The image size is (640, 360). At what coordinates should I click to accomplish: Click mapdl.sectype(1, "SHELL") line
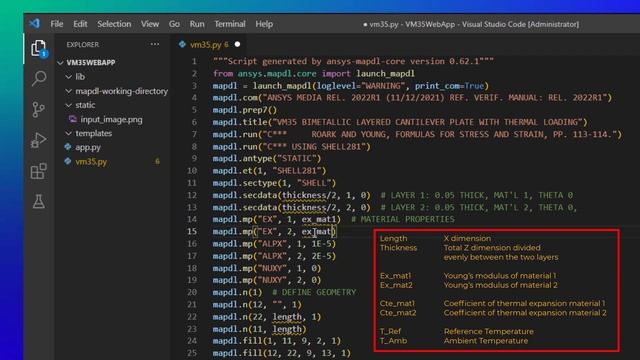(274, 183)
